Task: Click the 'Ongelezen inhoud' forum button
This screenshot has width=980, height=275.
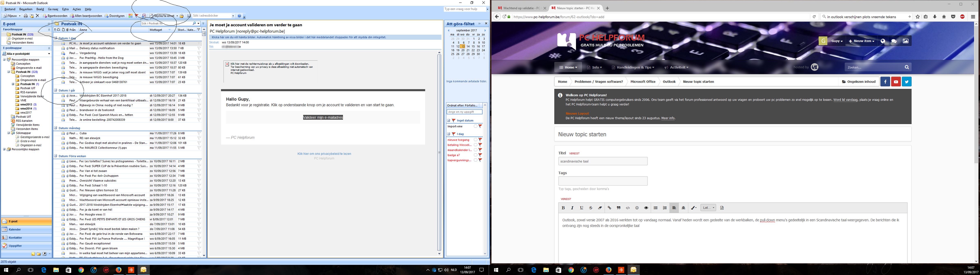Action: point(859,82)
